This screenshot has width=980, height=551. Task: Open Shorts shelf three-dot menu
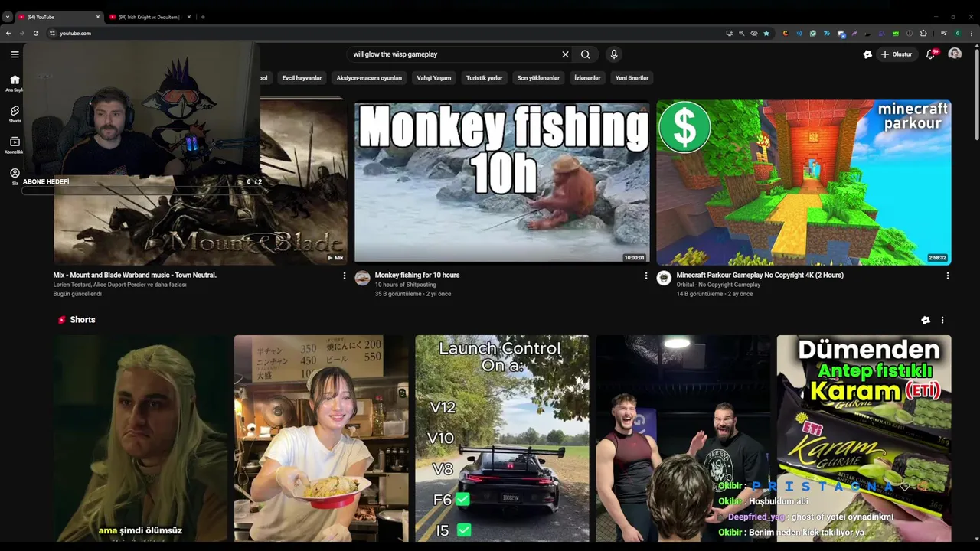click(942, 320)
